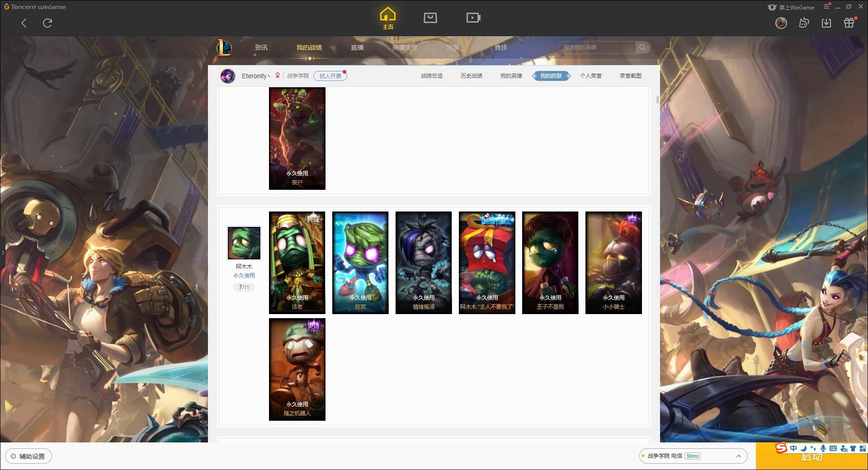The width and height of the screenshot is (868, 470).
Task: Open the 主人不要我了 gift box skin
Action: point(487,263)
